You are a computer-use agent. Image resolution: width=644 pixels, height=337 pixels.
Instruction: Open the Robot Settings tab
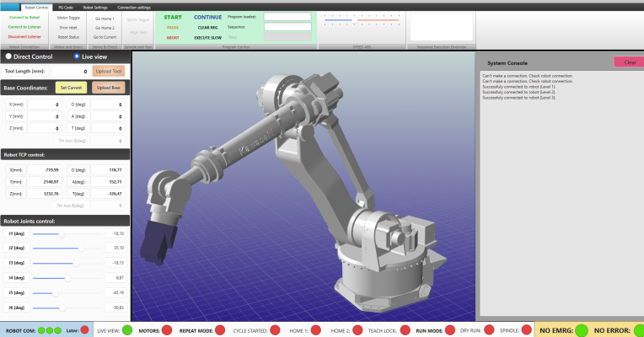point(95,8)
